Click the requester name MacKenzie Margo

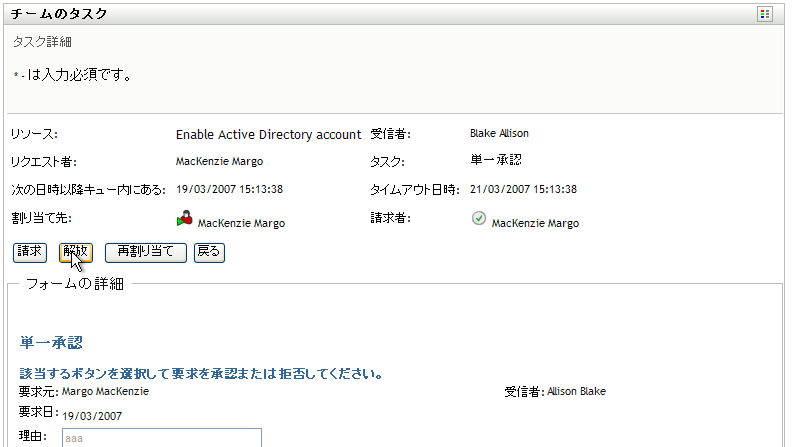coord(219,161)
